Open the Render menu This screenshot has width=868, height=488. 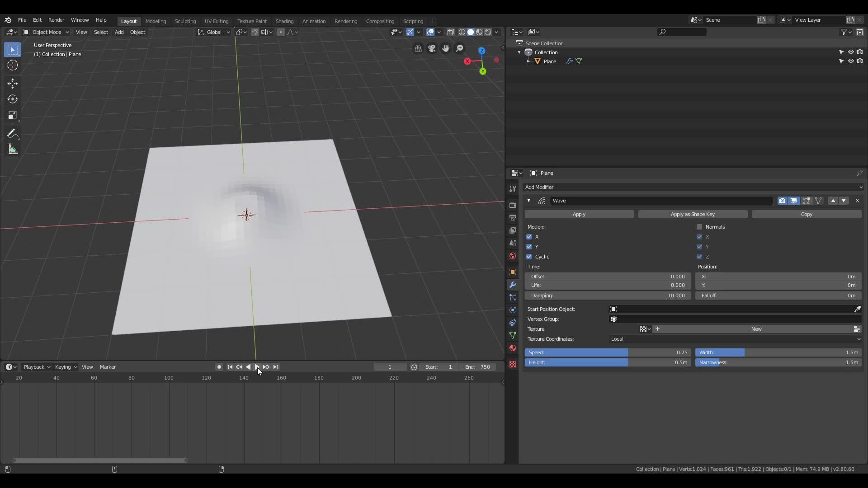point(56,20)
